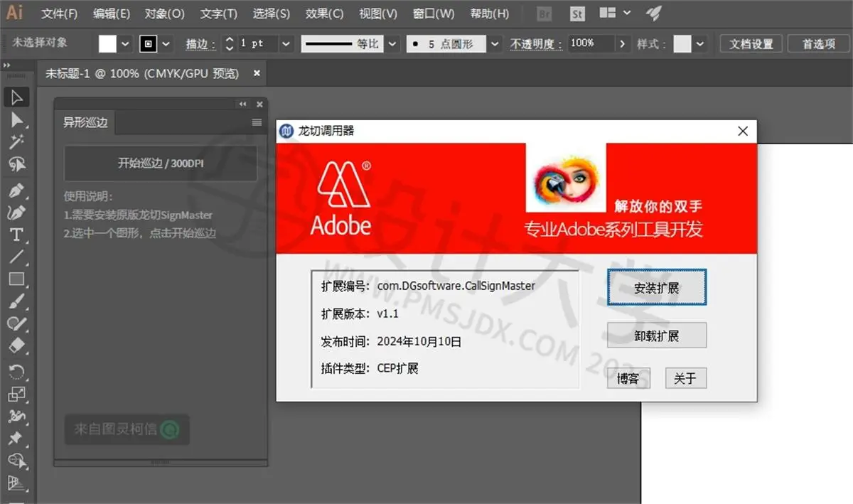Open the 效果(C) menu
This screenshot has height=504, width=853.
324,14
